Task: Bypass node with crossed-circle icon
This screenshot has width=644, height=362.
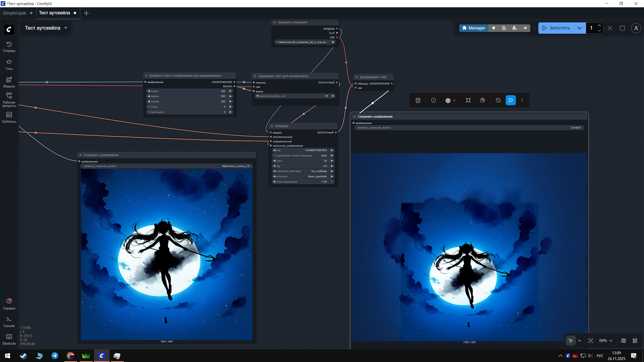Action: [x=498, y=100]
